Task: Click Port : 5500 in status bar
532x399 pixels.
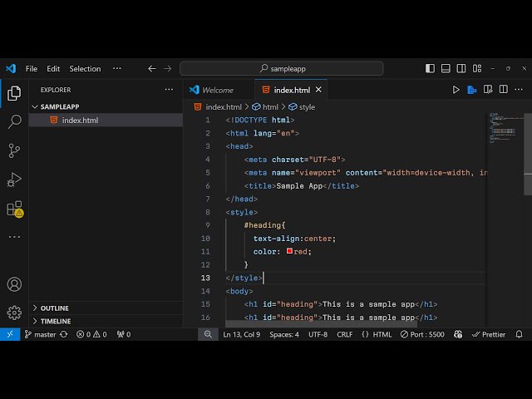Action: click(422, 334)
